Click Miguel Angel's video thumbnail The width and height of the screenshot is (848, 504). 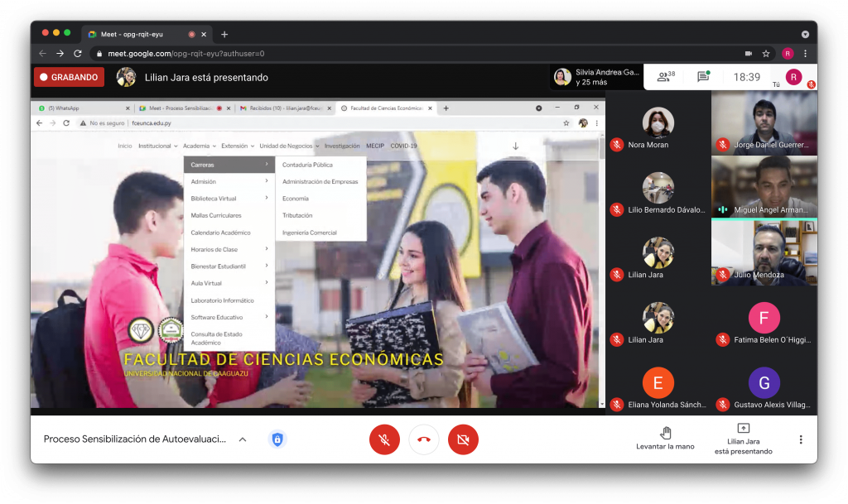[764, 187]
